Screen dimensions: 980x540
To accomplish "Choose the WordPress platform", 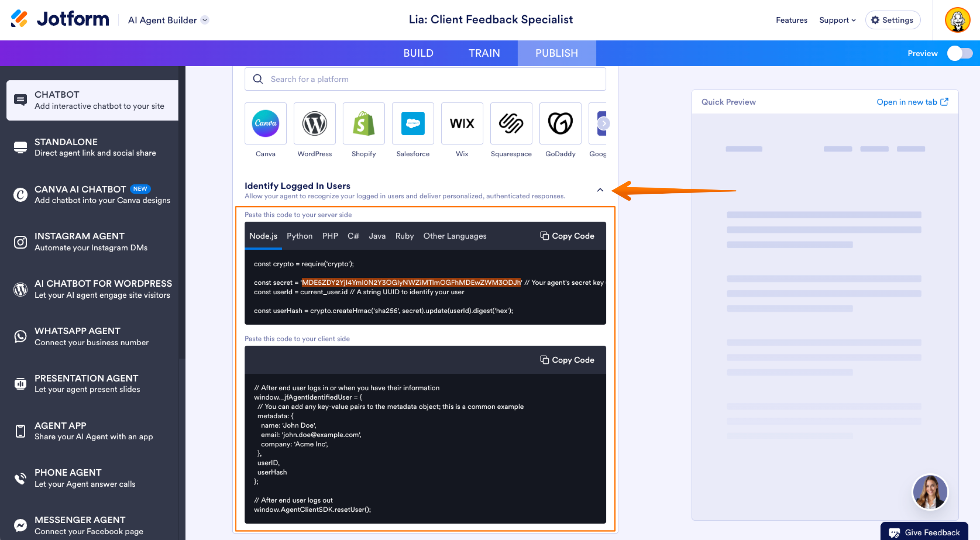I will [x=314, y=123].
